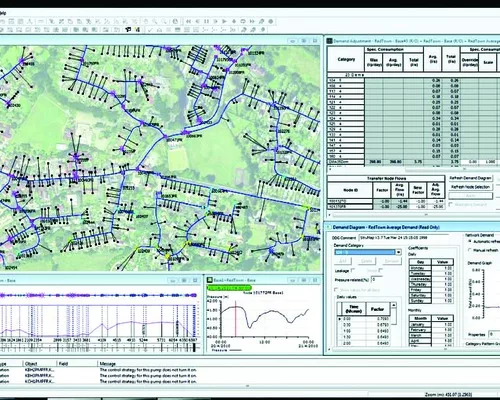Click the checkmark validate icon in second toolbar
Screen dimensions: 500x400
tap(150, 30)
